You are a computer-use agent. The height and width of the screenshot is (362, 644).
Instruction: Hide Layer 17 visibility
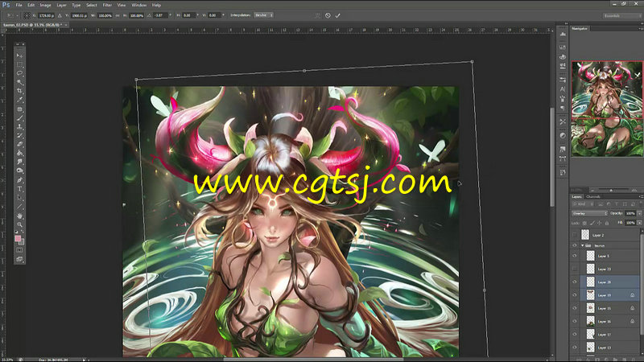[575, 335]
